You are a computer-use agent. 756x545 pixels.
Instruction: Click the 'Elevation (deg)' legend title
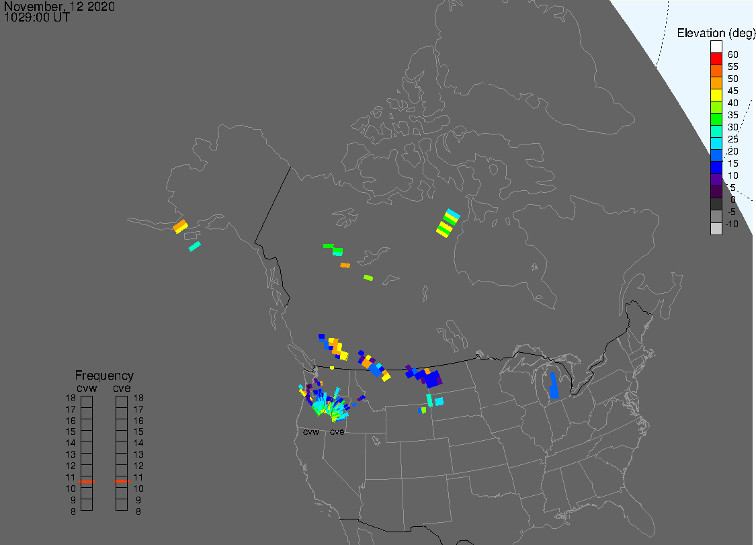click(x=716, y=33)
